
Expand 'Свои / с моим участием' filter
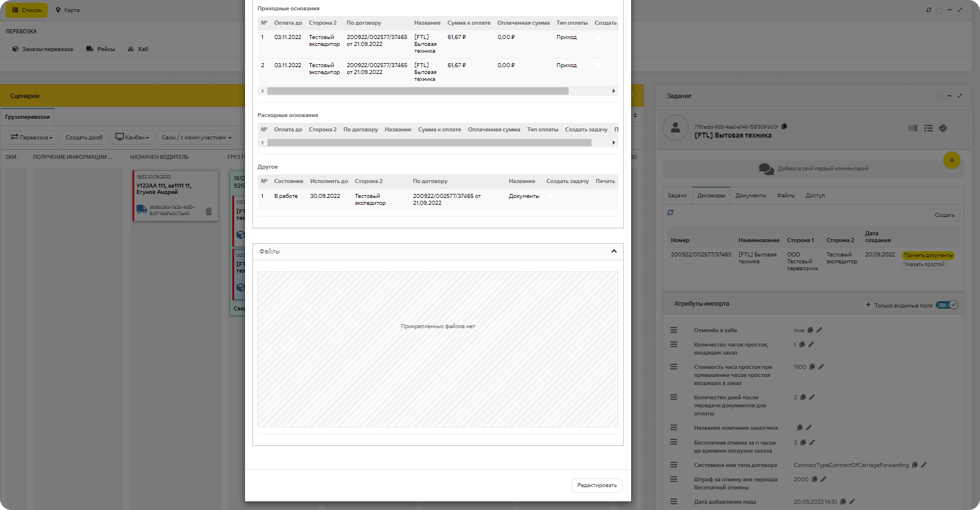[197, 138]
